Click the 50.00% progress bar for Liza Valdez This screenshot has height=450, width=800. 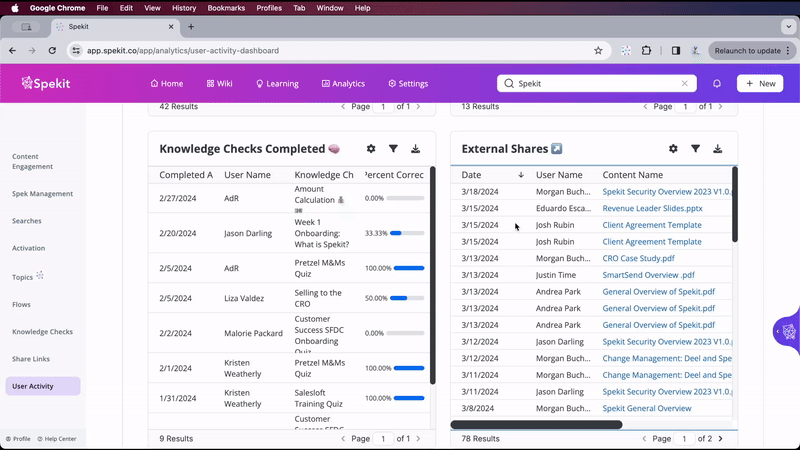(407, 298)
